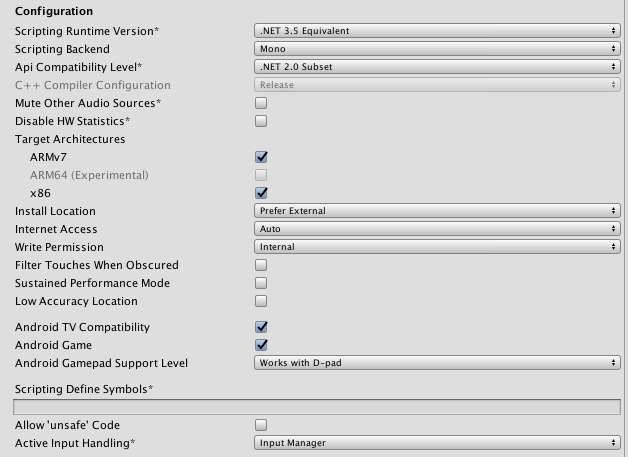Image resolution: width=628 pixels, height=457 pixels.
Task: Click the Target Architectures label
Action: pyautogui.click(x=70, y=139)
